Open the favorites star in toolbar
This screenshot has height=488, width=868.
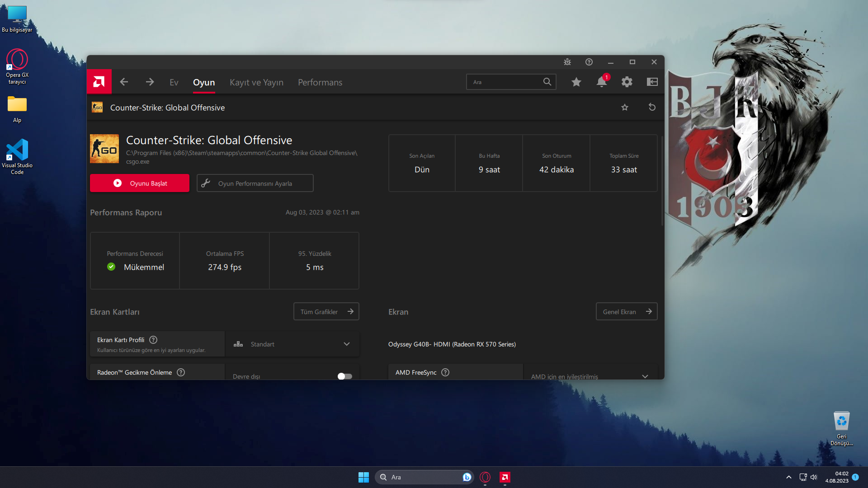[576, 82]
